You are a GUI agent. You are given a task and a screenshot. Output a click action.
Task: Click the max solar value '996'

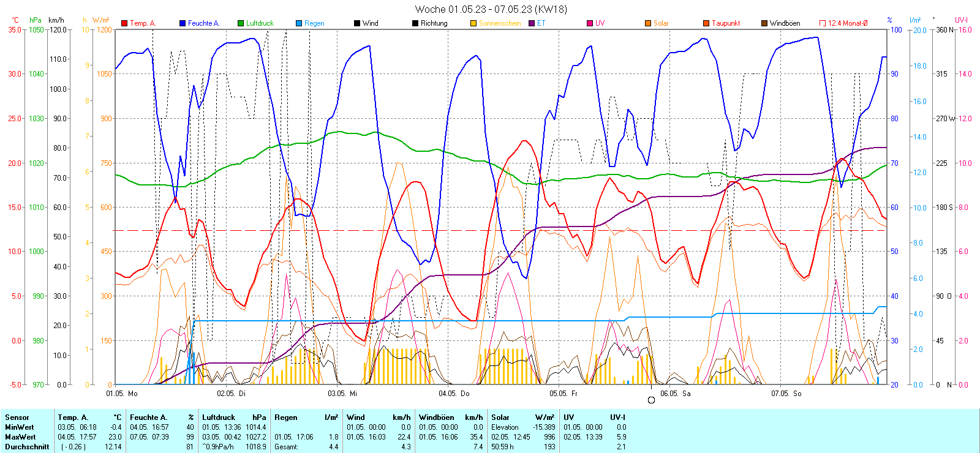coord(549,437)
